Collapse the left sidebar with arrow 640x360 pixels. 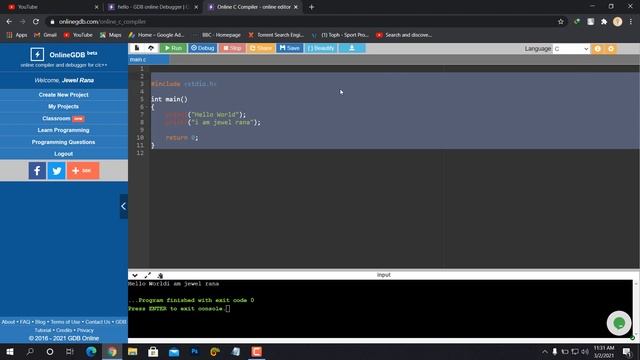pos(124,207)
